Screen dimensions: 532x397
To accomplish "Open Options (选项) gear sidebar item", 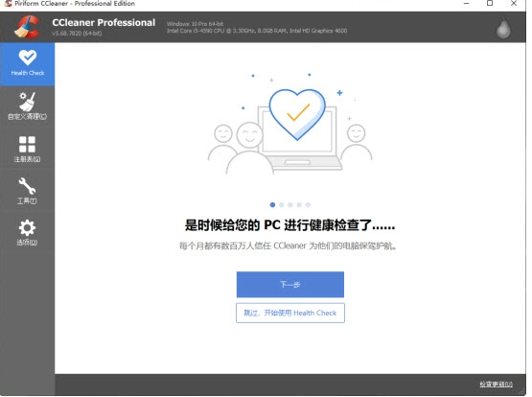I will (27, 233).
